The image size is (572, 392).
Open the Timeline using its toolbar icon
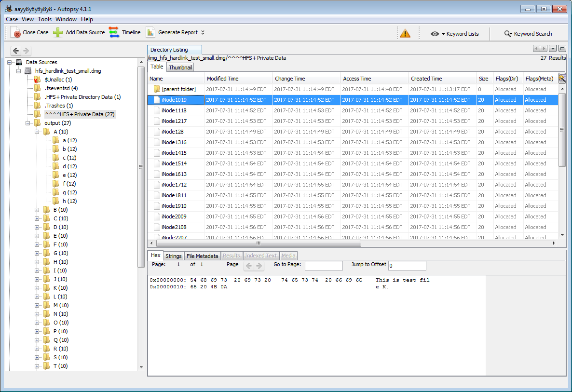pos(113,32)
